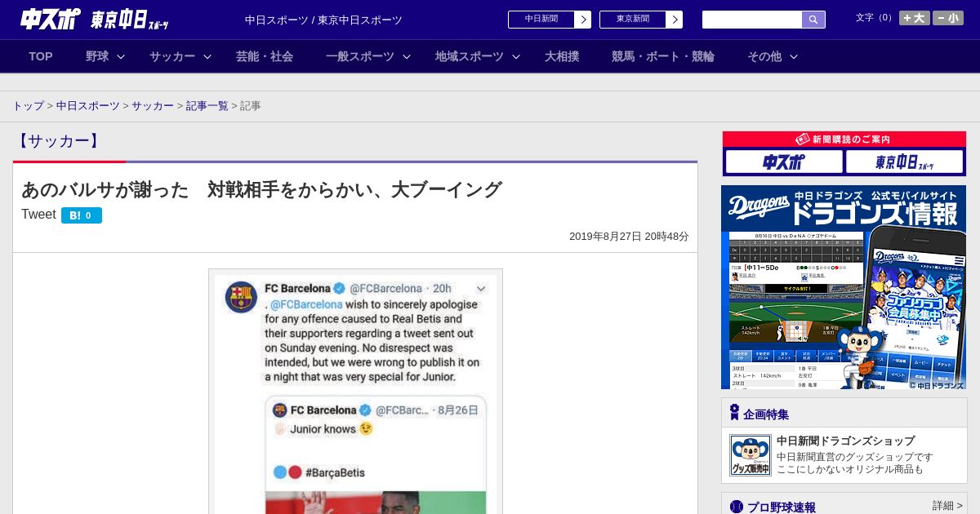Click the トップ breadcrumb link

pyautogui.click(x=28, y=106)
